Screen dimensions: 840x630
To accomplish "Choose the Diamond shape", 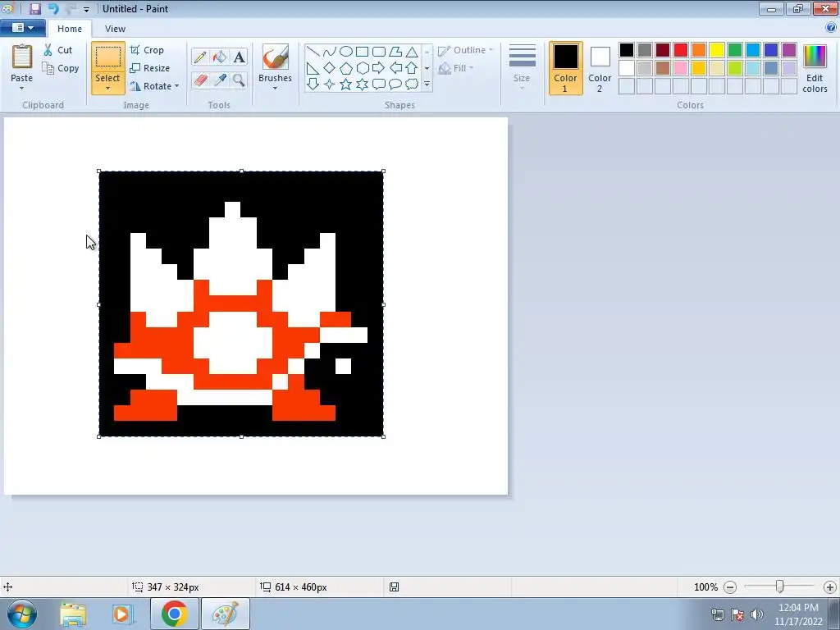I will tap(330, 68).
